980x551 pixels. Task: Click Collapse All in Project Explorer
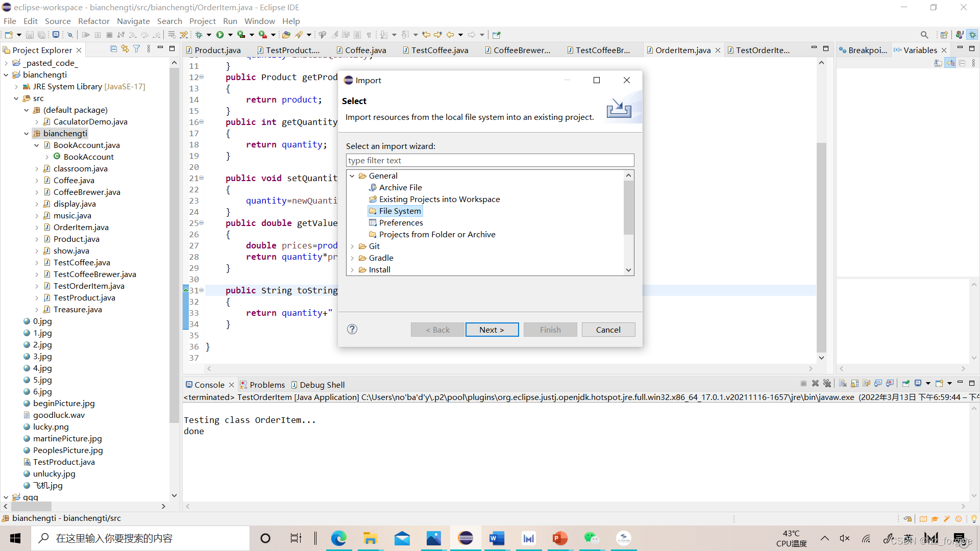pyautogui.click(x=113, y=49)
